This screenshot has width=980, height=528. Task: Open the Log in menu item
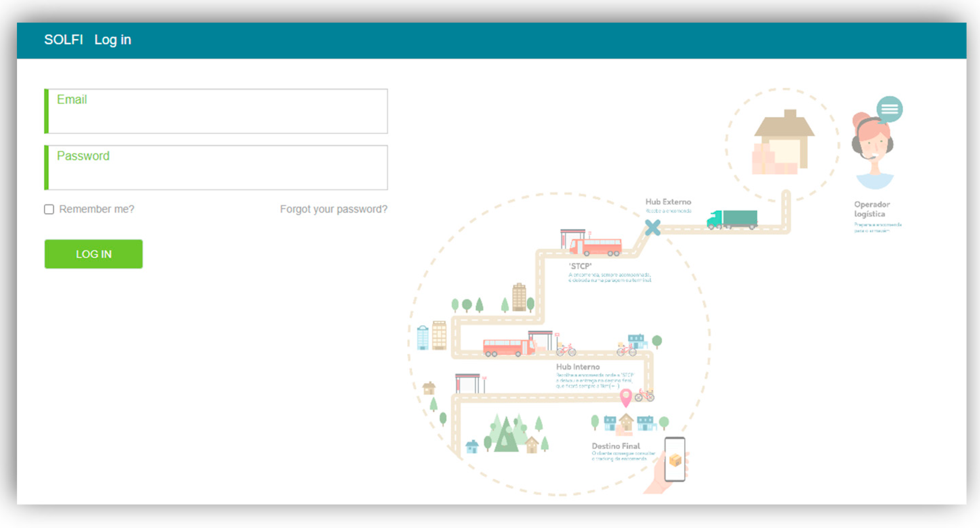point(113,40)
